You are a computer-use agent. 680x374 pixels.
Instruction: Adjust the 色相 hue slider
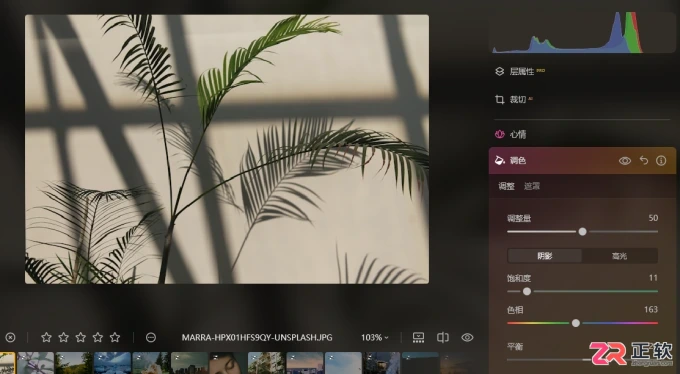(582, 323)
